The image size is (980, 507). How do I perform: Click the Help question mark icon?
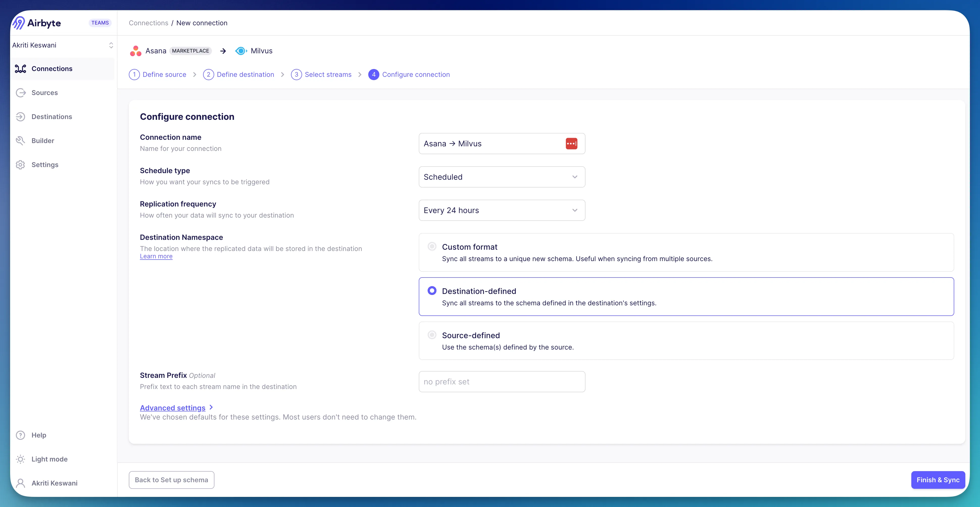pyautogui.click(x=20, y=435)
